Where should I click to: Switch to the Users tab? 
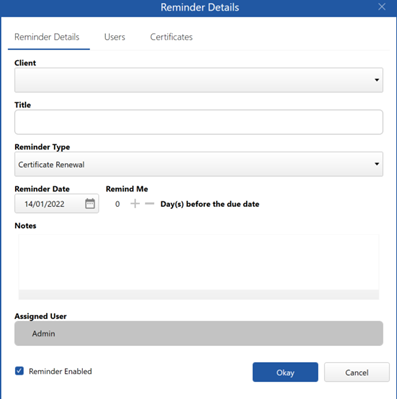115,37
